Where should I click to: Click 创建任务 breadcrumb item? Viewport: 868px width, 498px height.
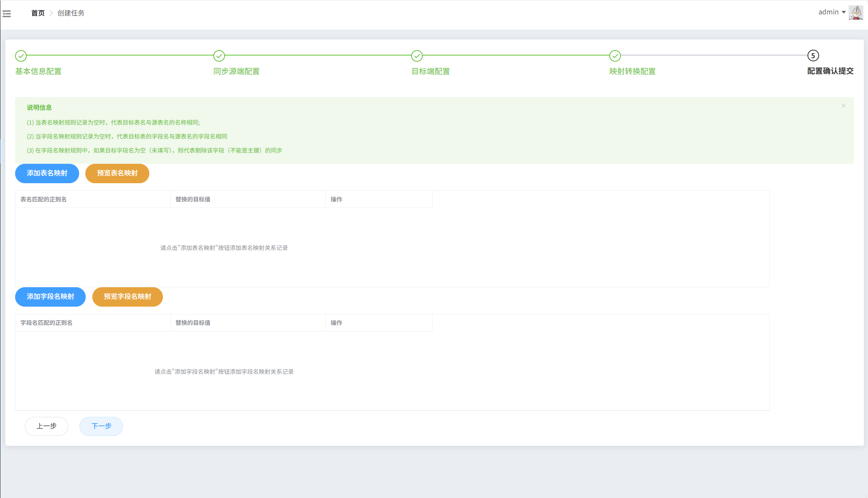point(71,13)
